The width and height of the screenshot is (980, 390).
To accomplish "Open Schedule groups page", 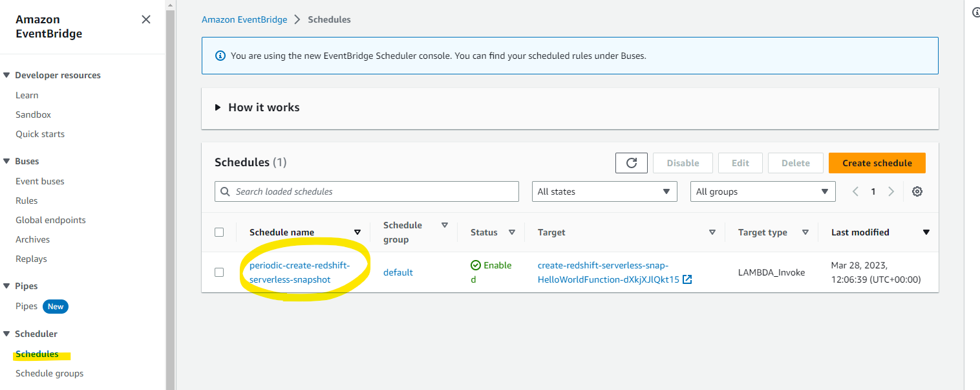I will (49, 373).
